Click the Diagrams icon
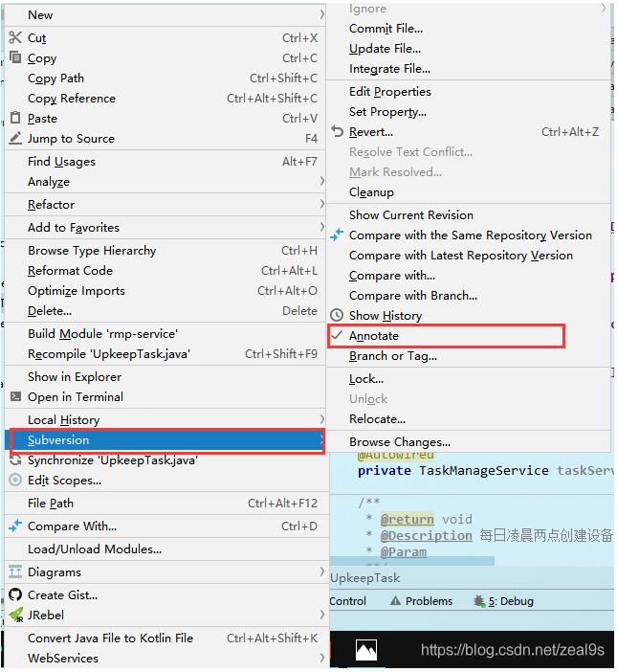The width and height of the screenshot is (617, 672). pos(15,571)
